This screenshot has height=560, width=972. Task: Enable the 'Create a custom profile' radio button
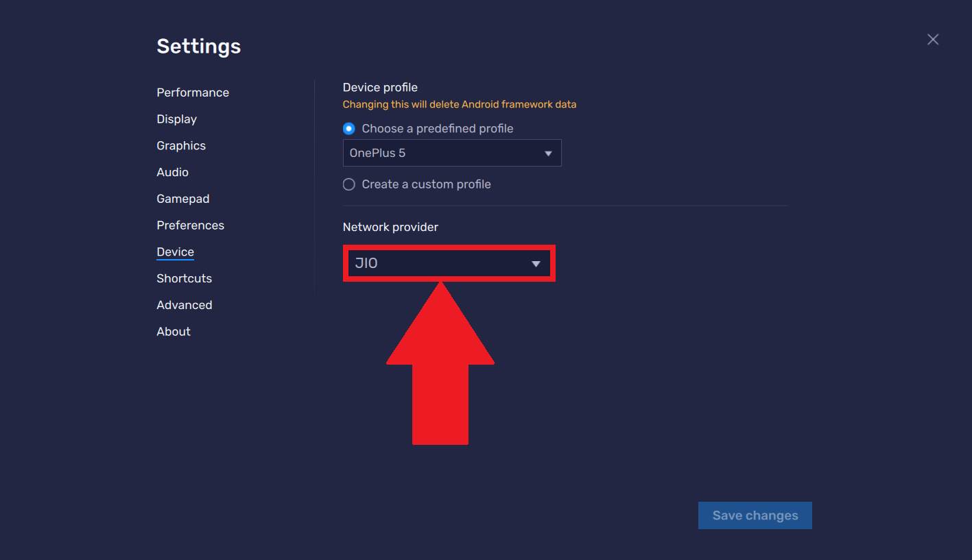click(349, 184)
